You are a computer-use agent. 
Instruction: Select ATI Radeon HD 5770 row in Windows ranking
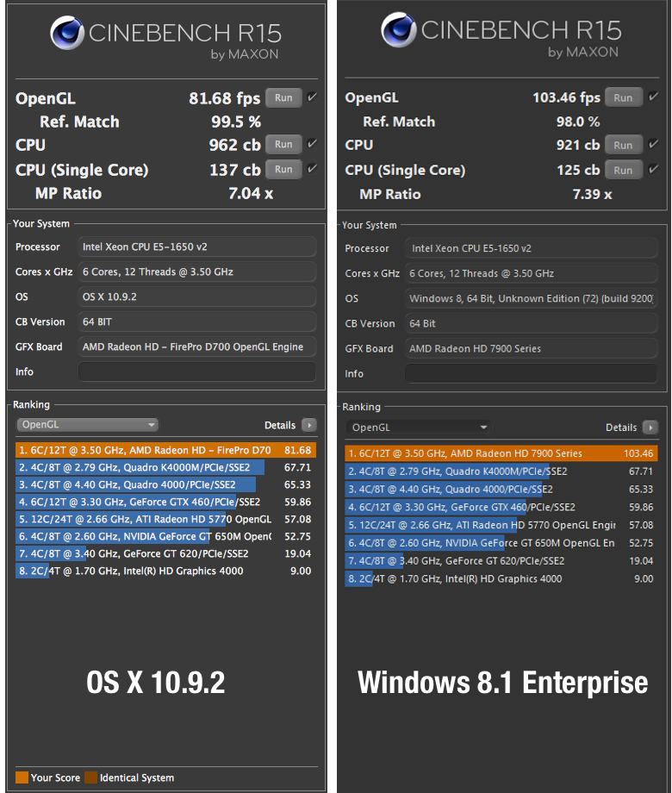501,525
